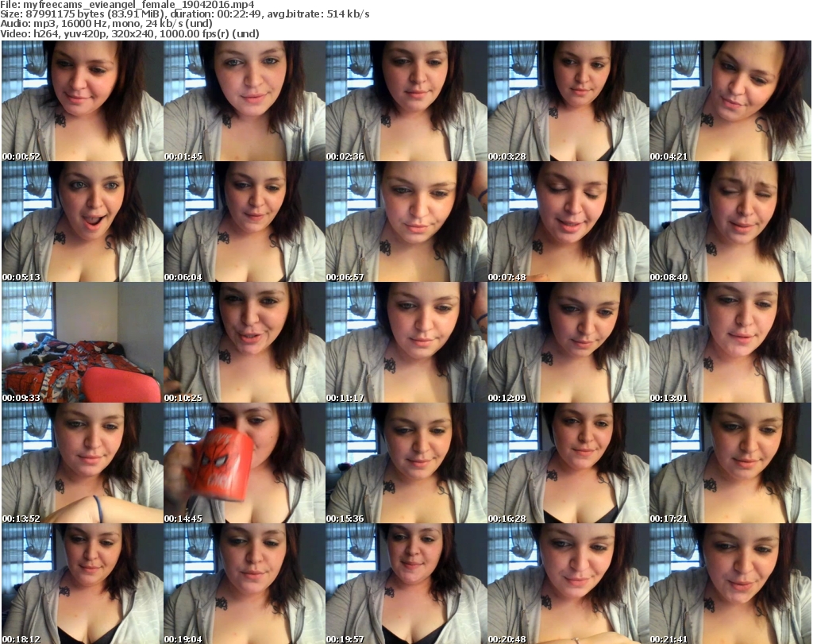Click the 'Audio: mp3, 16000 Hz' line
Image resolution: width=813 pixels, height=644 pixels.
point(106,24)
